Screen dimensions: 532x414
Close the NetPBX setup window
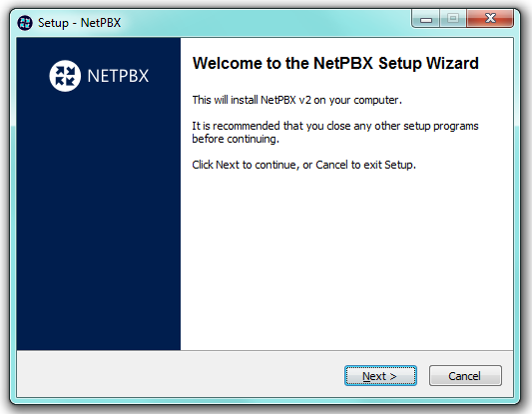pyautogui.click(x=490, y=18)
